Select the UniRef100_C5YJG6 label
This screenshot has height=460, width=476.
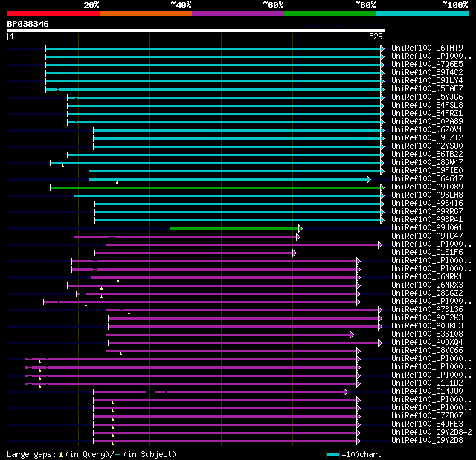click(427, 97)
